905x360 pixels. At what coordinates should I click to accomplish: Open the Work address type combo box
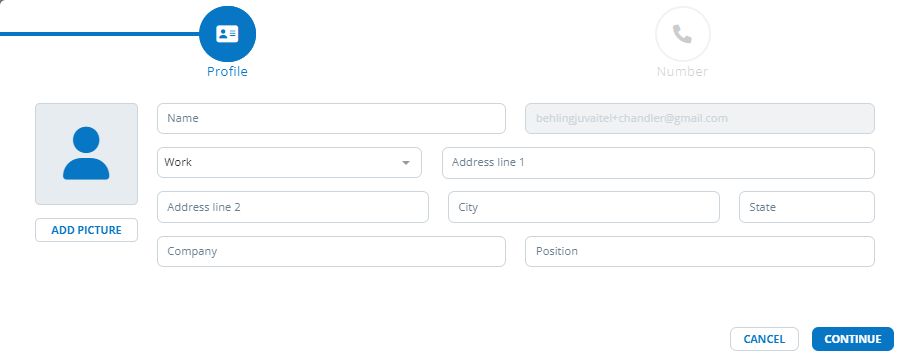coord(289,163)
